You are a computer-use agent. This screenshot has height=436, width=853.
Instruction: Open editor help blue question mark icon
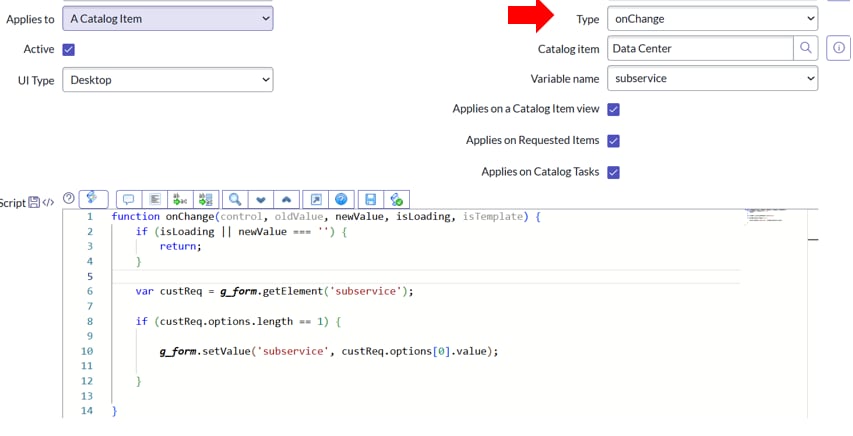(341, 199)
